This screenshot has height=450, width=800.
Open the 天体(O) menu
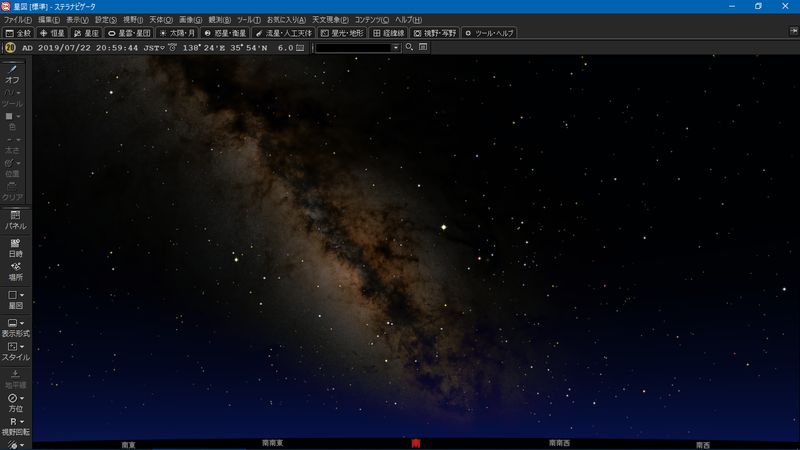[161, 20]
